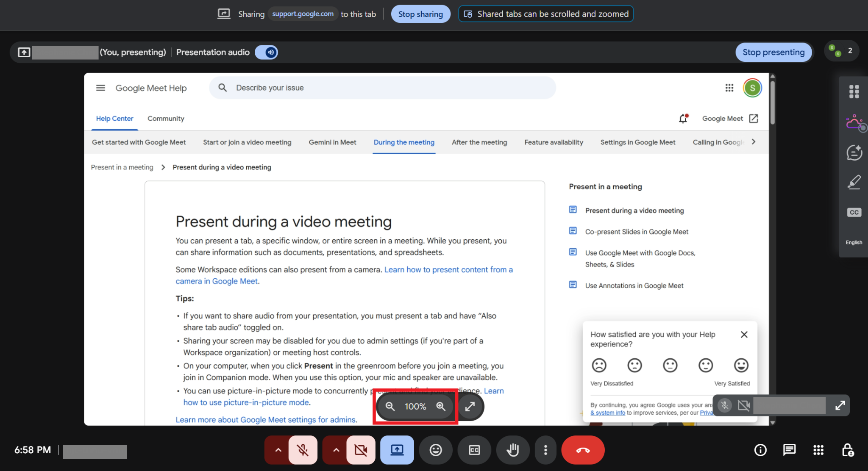Viewport: 868px width, 471px height.
Task: Unmute the microphone
Action: [303, 450]
